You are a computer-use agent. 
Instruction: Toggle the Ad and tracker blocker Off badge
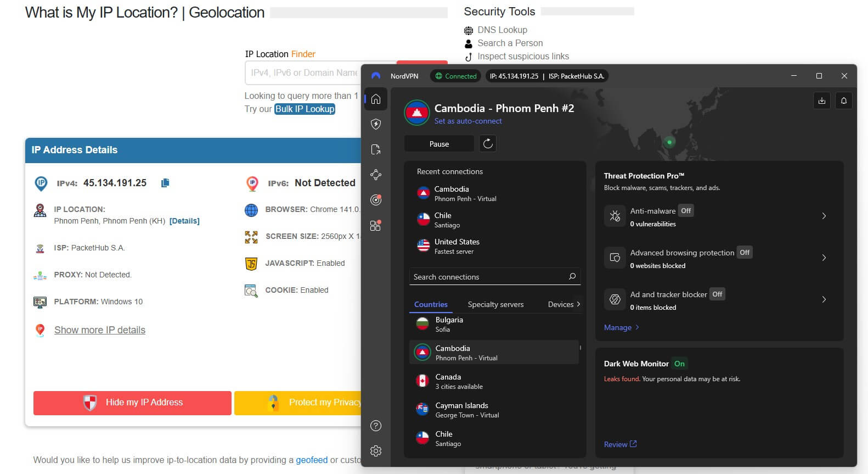coord(717,294)
